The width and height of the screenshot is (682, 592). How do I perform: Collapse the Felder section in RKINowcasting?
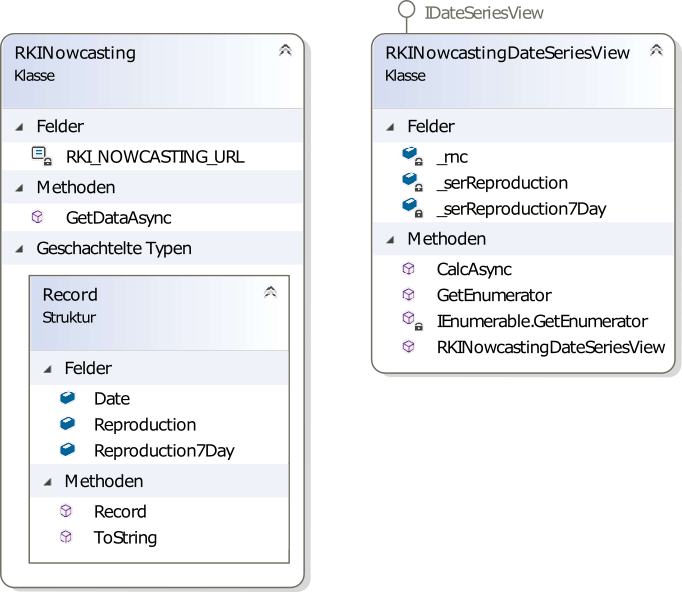(x=19, y=127)
